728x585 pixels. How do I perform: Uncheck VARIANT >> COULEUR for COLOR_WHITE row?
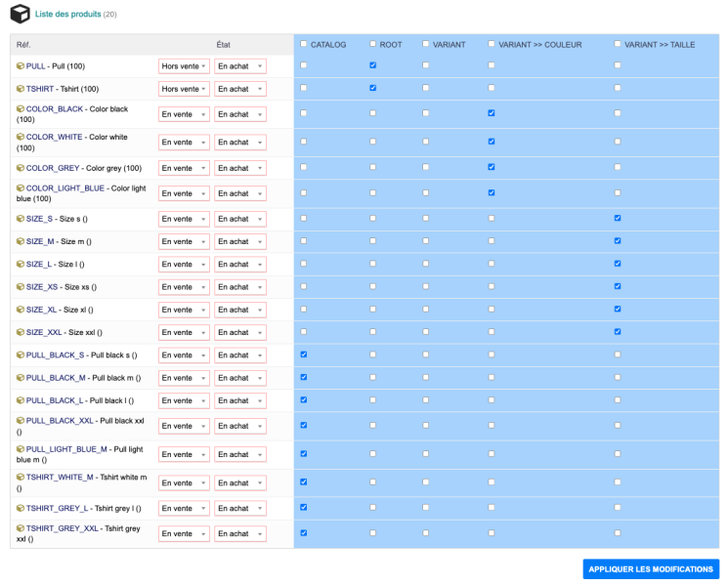pos(492,142)
